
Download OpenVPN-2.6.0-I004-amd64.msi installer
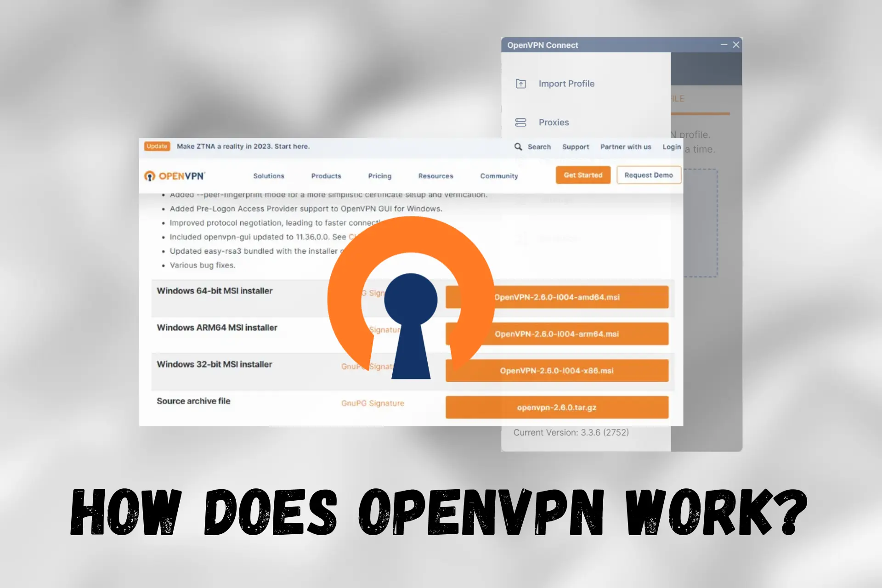[x=557, y=297]
